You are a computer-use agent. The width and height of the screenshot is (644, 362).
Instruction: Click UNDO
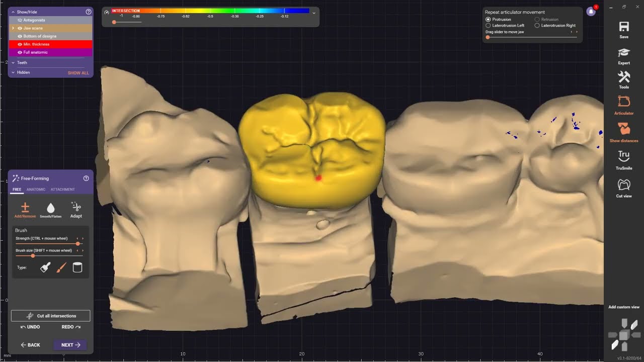(30, 327)
